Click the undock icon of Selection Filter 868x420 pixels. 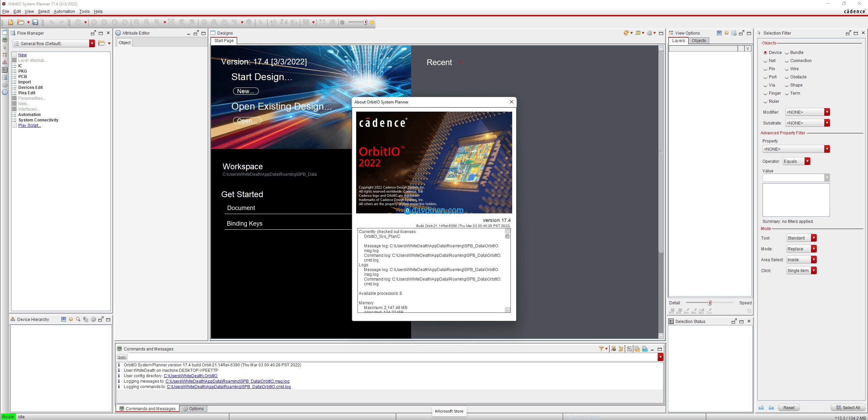tap(848, 33)
